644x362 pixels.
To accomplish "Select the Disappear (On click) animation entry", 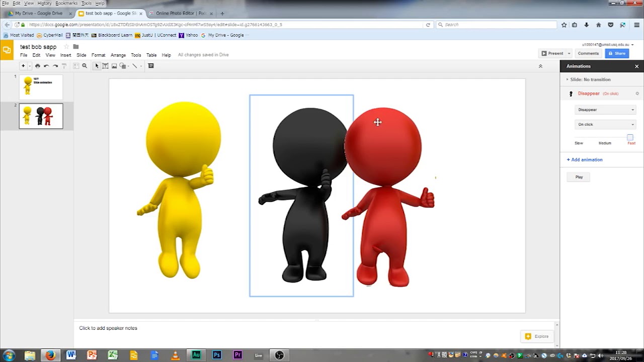I will tap(598, 94).
